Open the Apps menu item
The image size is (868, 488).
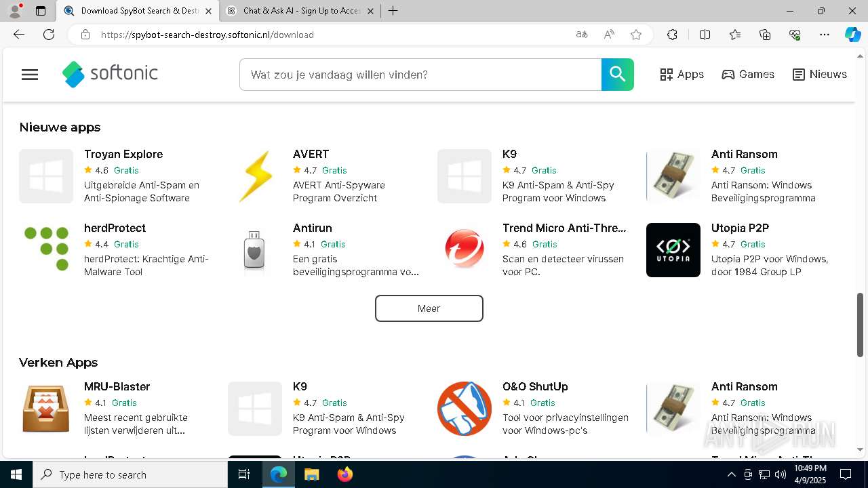click(682, 75)
